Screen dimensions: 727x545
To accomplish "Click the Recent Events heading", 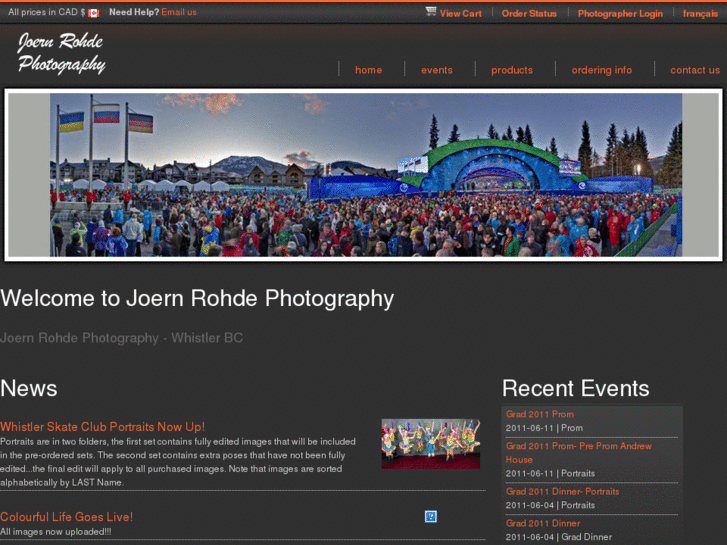I will point(575,388).
